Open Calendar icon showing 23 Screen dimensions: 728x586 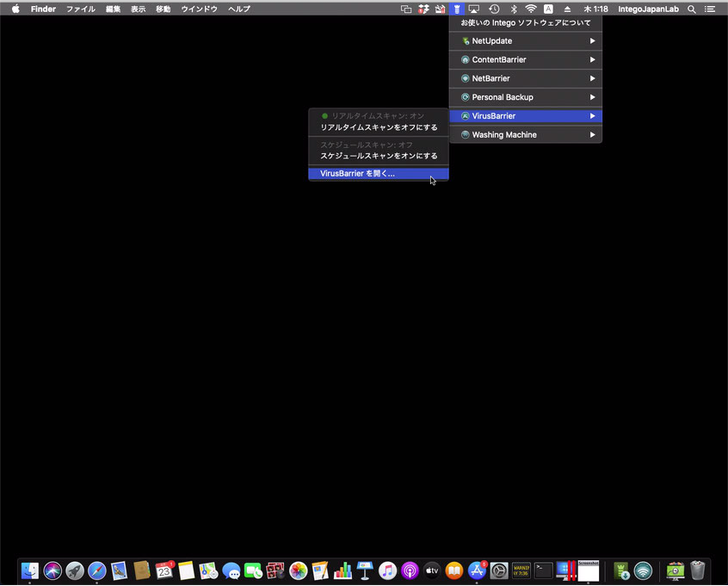click(163, 571)
